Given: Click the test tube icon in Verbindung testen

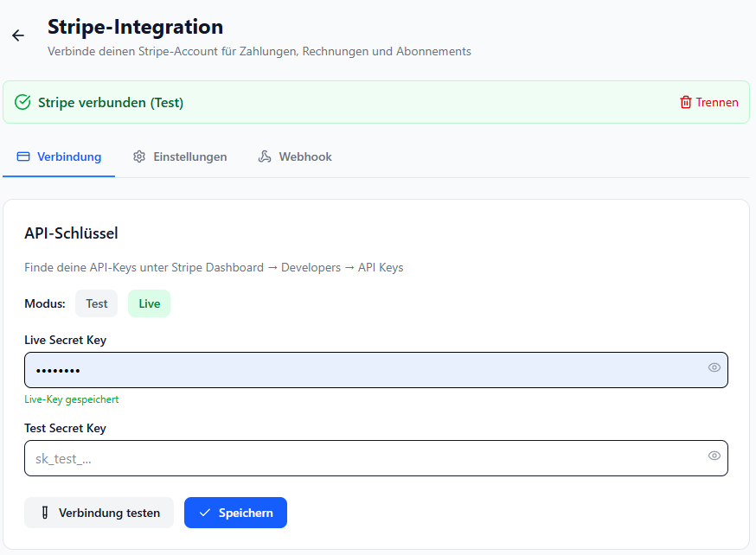Looking at the screenshot, I should click(45, 513).
